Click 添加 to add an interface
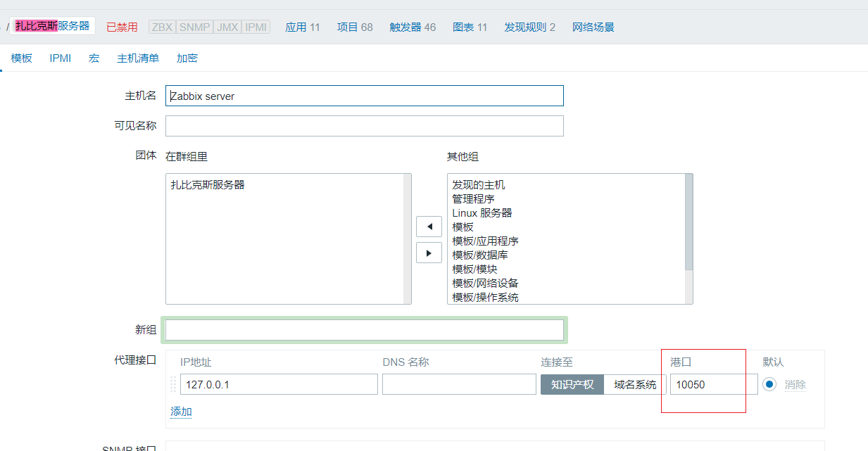Image resolution: width=868 pixels, height=451 pixels. [x=181, y=412]
